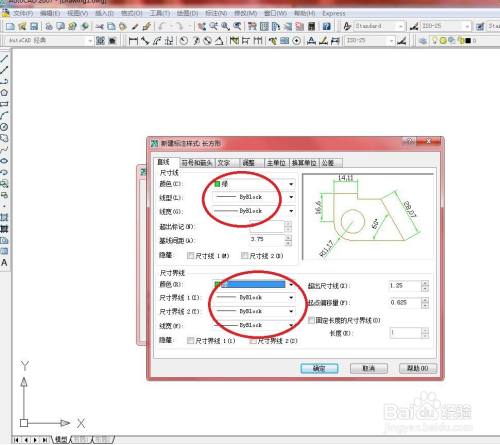Click the New drawing icon
The height and width of the screenshot is (445, 500).
point(10,26)
